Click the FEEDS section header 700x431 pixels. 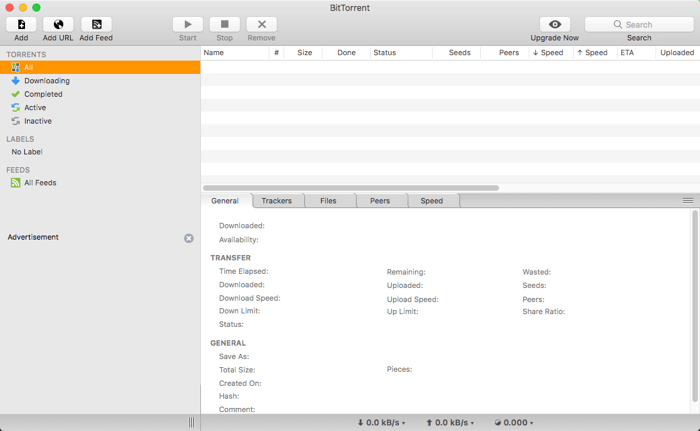pos(18,170)
